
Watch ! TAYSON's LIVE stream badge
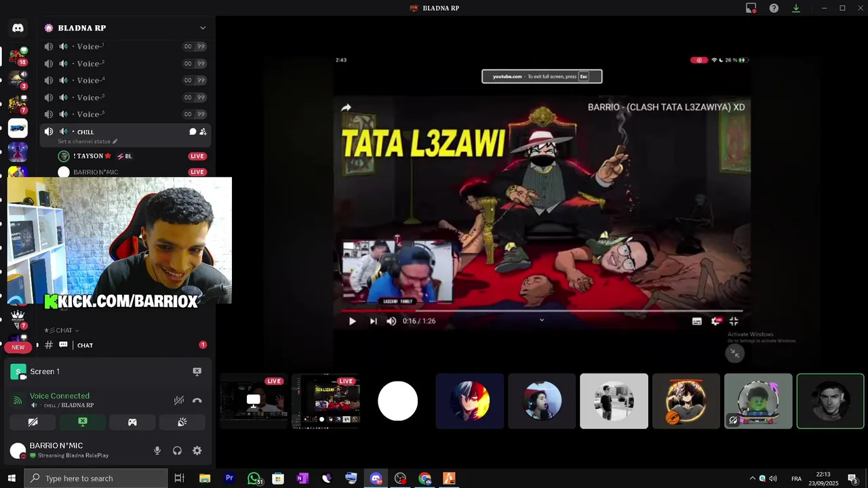tap(197, 157)
